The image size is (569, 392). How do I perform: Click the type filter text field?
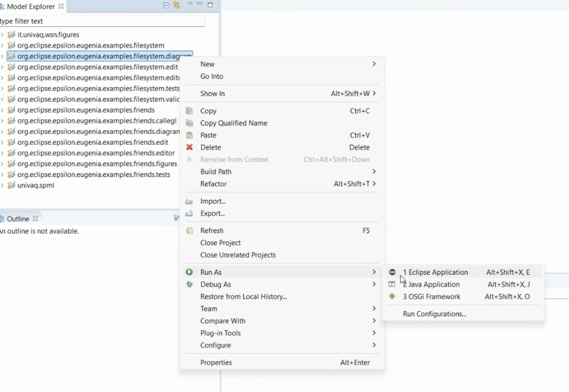[102, 21]
